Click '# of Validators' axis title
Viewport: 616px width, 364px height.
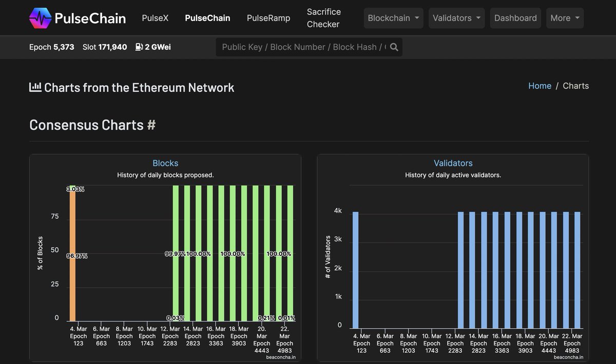pyautogui.click(x=328, y=257)
